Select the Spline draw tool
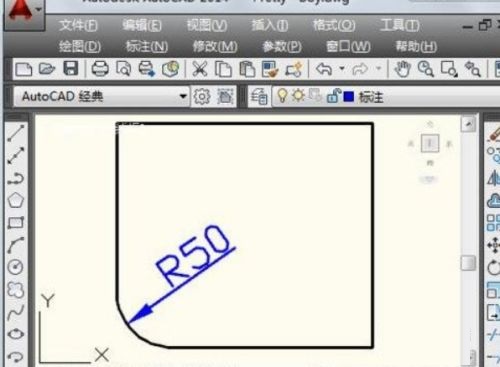 [16, 312]
